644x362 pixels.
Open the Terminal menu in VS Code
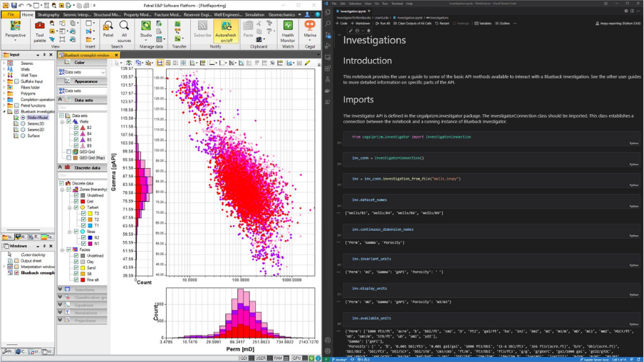coord(397,4)
